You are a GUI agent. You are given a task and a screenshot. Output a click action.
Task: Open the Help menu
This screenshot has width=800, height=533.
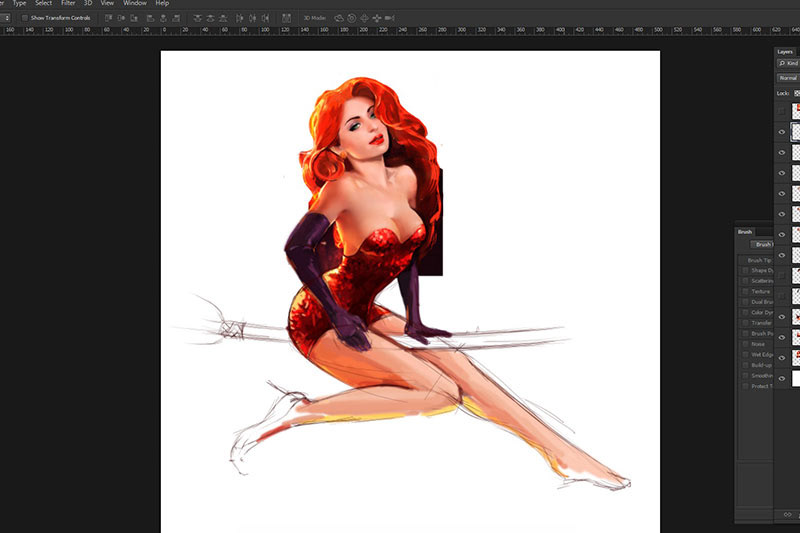click(x=162, y=3)
